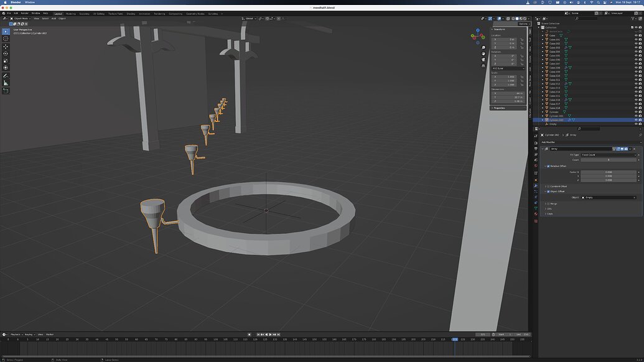Image resolution: width=644 pixels, height=362 pixels.
Task: Switch to the Modeling workspace tab
Action: (x=71, y=14)
